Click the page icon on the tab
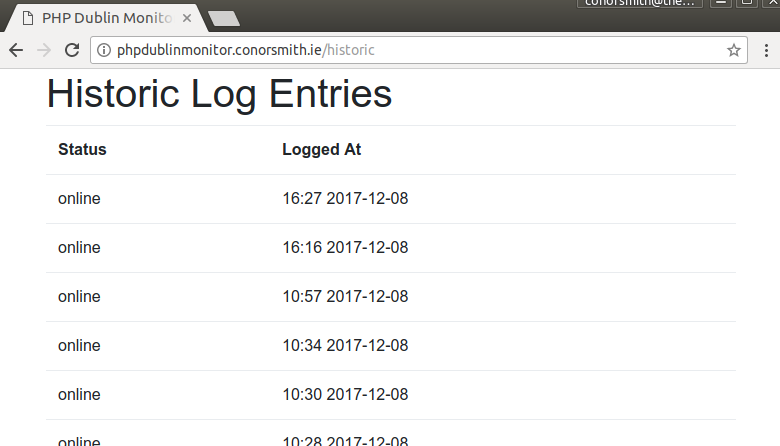 28,18
